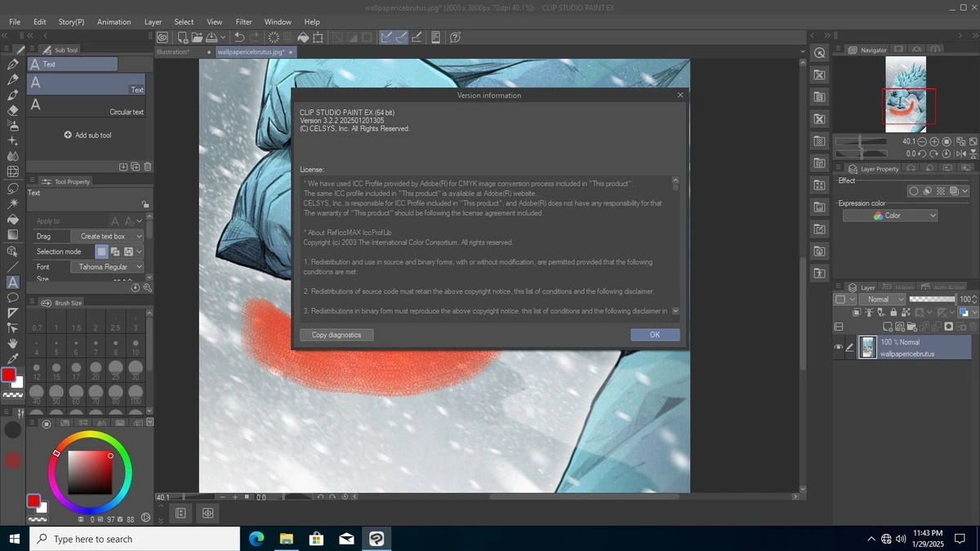The height and width of the screenshot is (551, 980).
Task: Open Expression color dropdown
Action: [890, 216]
